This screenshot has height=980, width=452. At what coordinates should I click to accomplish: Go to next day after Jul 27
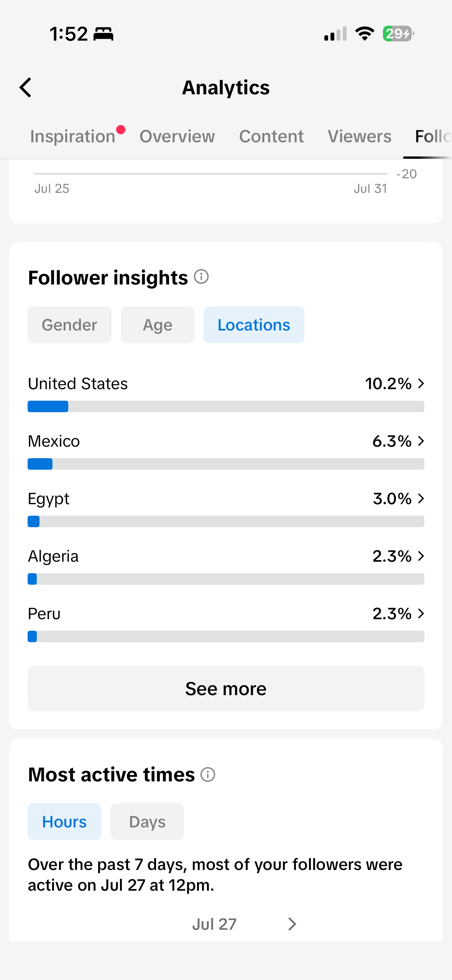pos(292,924)
